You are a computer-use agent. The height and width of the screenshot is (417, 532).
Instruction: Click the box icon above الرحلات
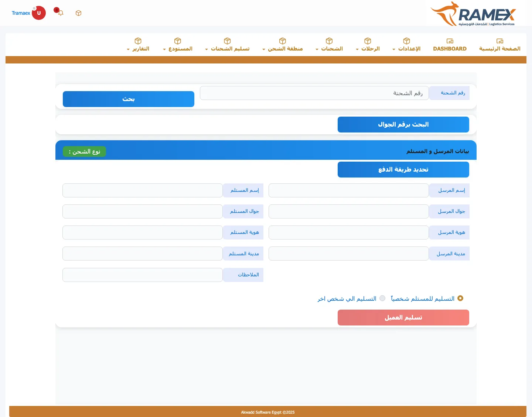[368, 41]
